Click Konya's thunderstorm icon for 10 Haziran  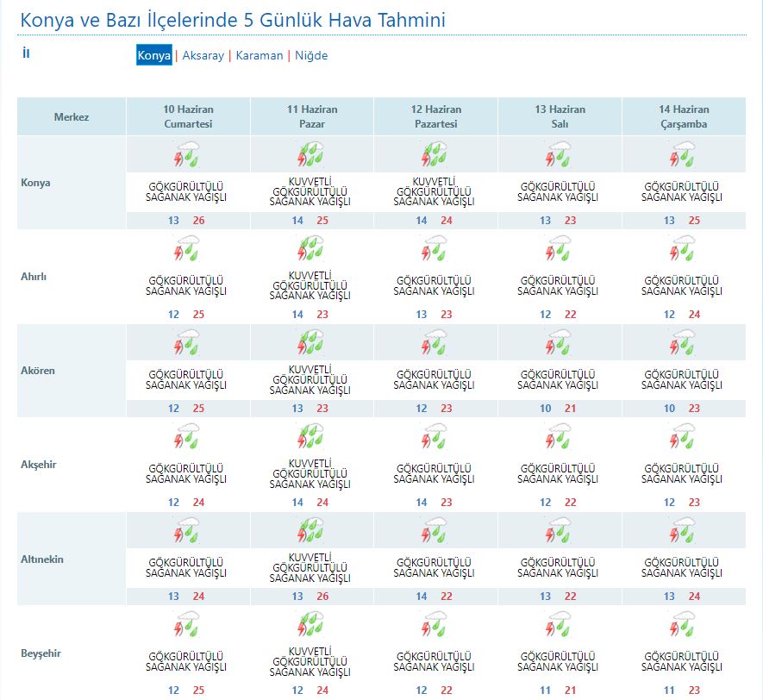[187, 156]
